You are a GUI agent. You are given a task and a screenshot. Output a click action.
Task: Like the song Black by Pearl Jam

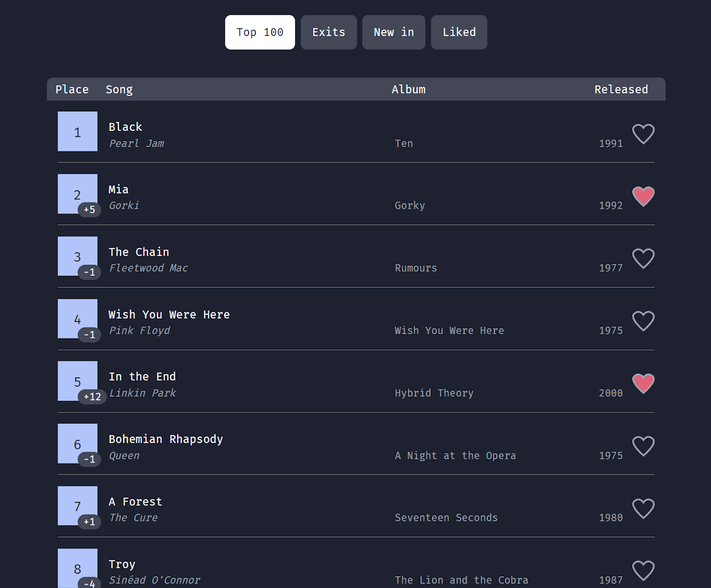point(643,134)
